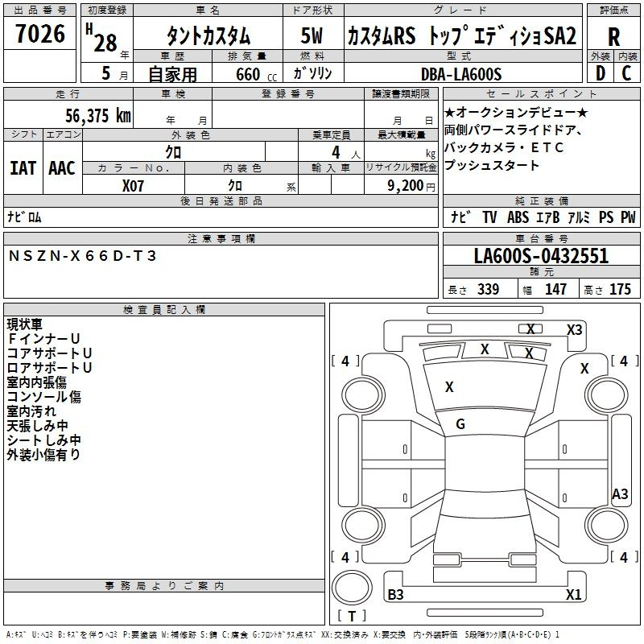Screen dimensions: 644x644
Task: Click the color code X07
Action: click(134, 184)
